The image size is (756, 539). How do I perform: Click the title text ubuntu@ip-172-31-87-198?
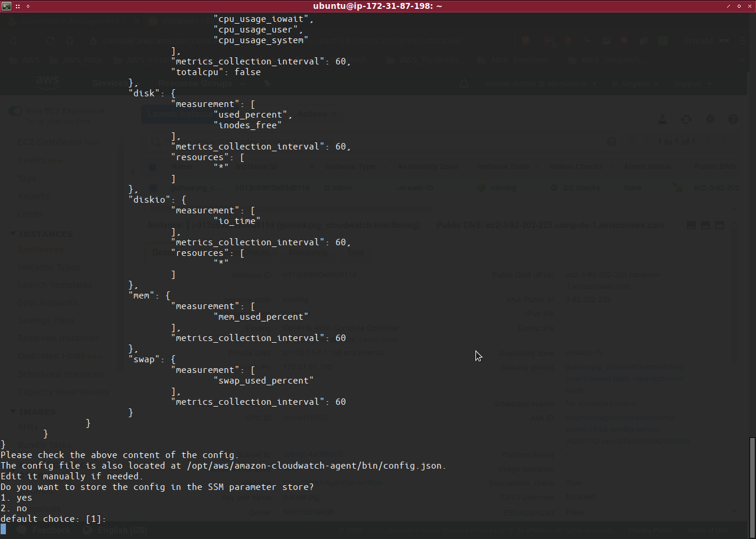click(x=377, y=6)
